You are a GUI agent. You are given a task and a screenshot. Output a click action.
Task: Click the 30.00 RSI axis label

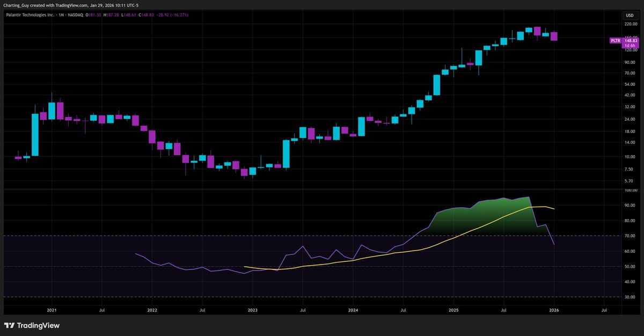tap(630, 297)
